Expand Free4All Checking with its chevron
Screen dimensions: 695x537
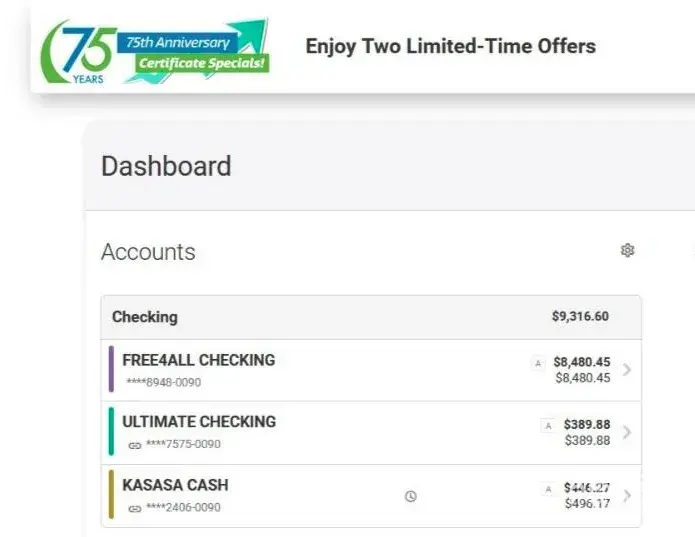tap(627, 370)
